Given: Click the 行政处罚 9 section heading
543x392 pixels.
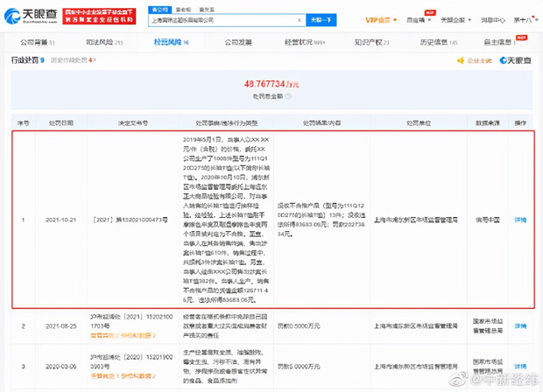Looking at the screenshot, I should 28,60.
